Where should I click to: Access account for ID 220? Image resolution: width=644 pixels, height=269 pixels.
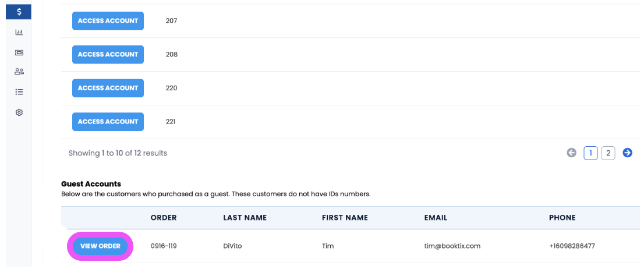(x=108, y=89)
